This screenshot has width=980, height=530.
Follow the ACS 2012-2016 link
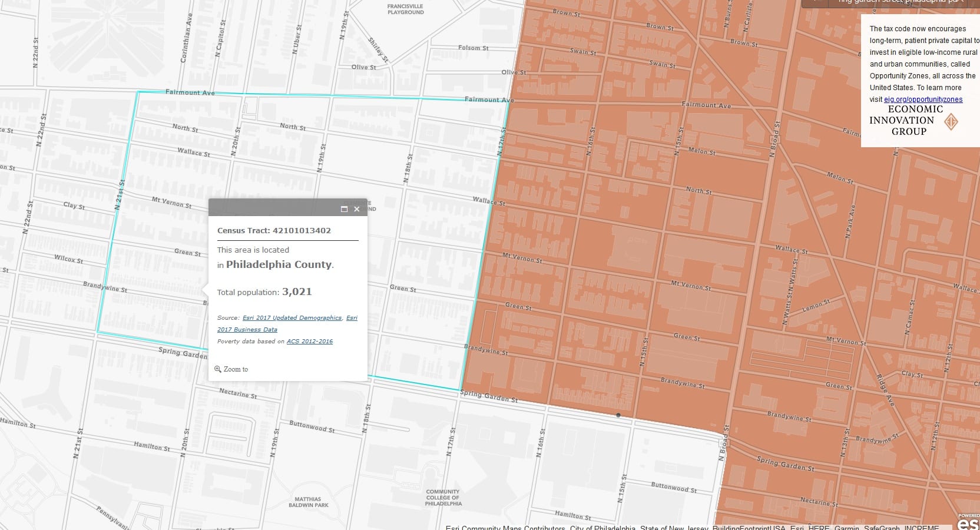[x=309, y=342]
